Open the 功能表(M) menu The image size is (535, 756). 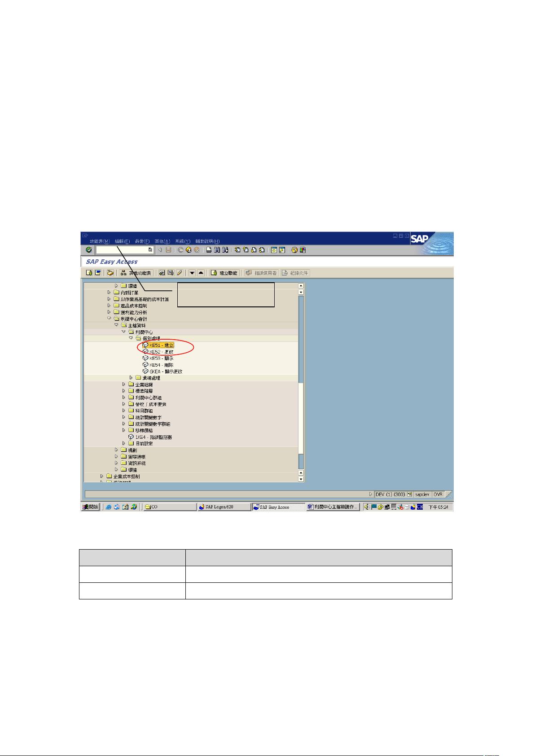point(99,241)
